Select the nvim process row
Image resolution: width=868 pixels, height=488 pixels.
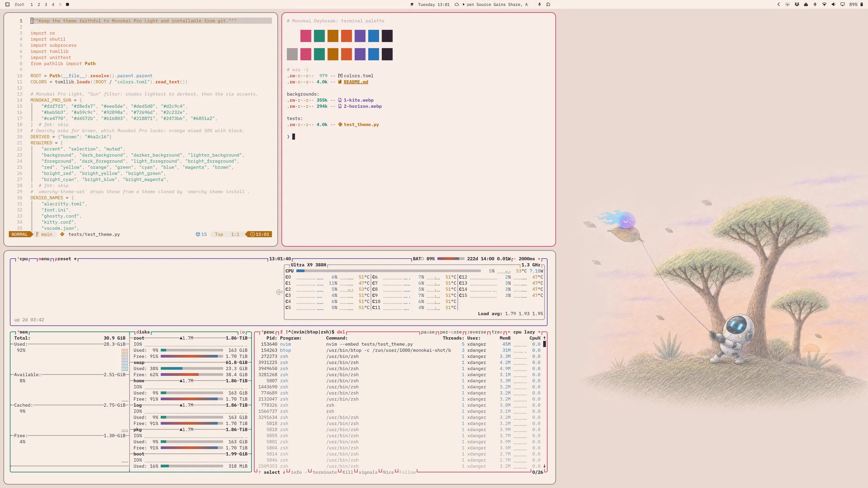(x=401, y=344)
